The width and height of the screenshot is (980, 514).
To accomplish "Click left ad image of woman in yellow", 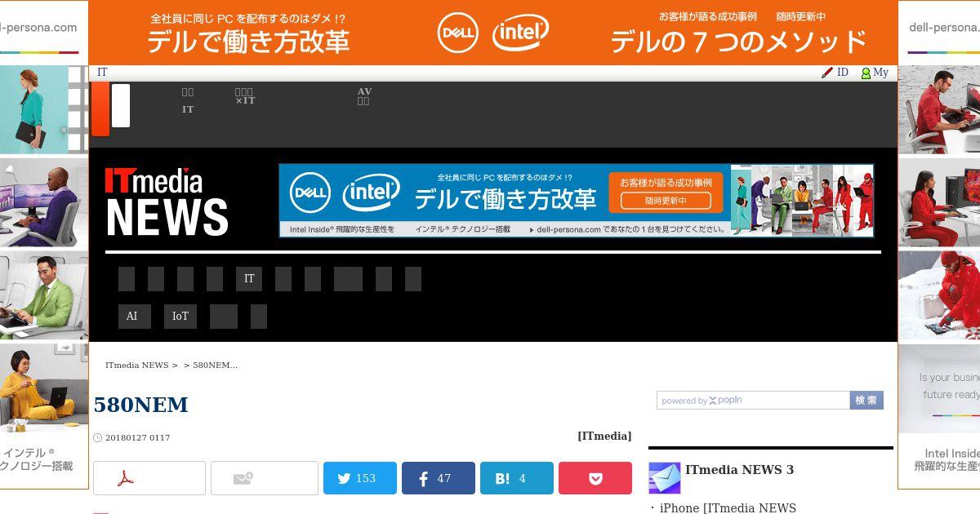I will point(44,388).
